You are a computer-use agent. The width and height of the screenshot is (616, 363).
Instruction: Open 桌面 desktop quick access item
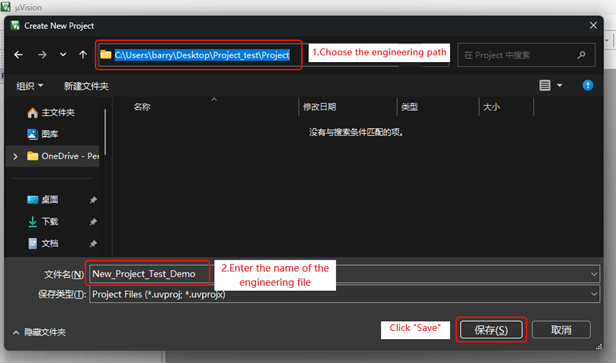tap(43, 200)
